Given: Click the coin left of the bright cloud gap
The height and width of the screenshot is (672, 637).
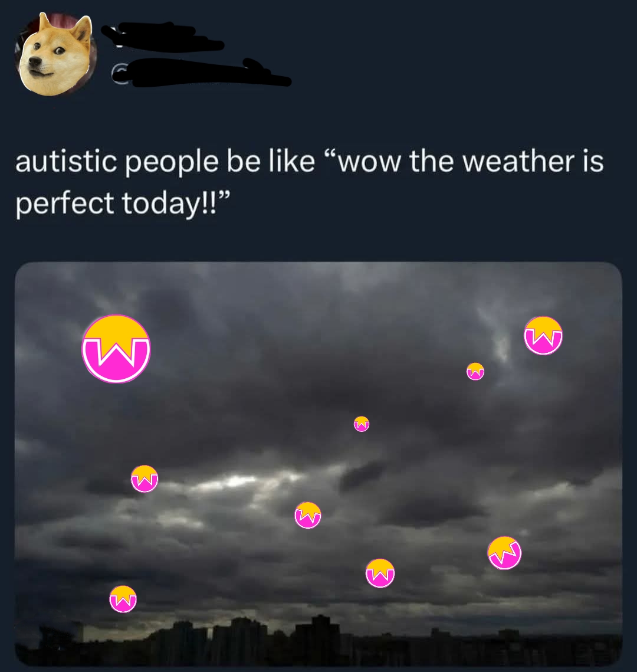Looking at the screenshot, I should [145, 478].
